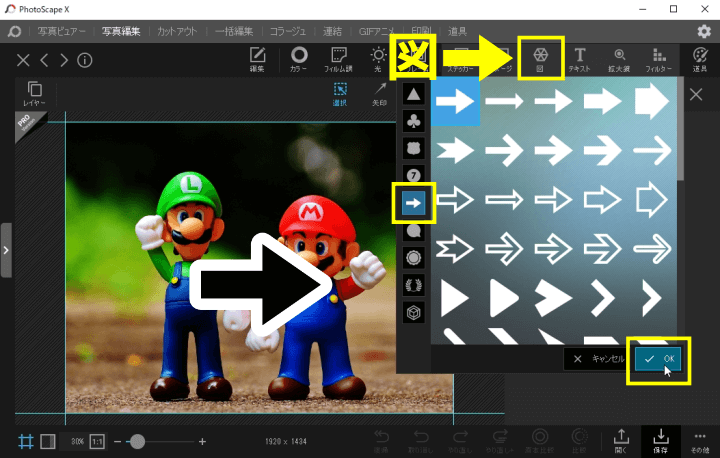Show photo info with circled i icon

coord(84,60)
